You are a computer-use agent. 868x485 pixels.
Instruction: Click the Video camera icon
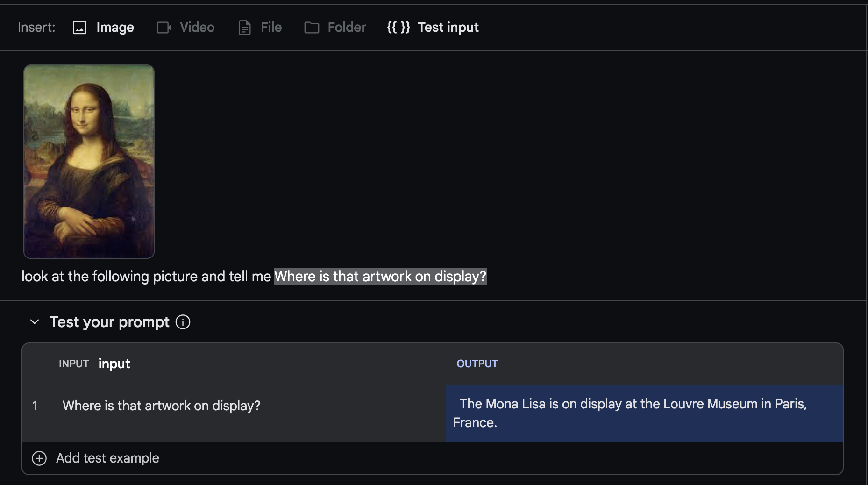pos(164,28)
